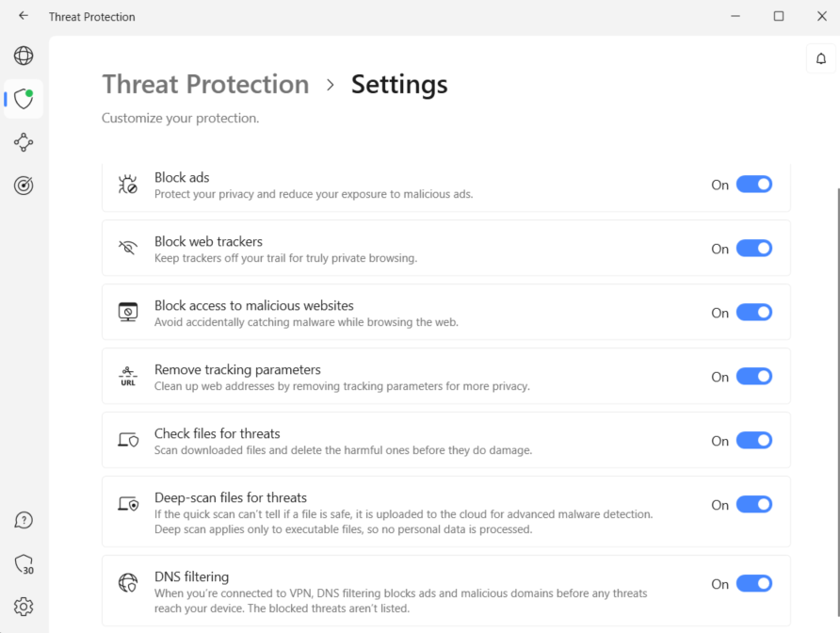Toggle the DNS filtering switch
Viewport: 840px width, 633px height.
pyautogui.click(x=753, y=584)
